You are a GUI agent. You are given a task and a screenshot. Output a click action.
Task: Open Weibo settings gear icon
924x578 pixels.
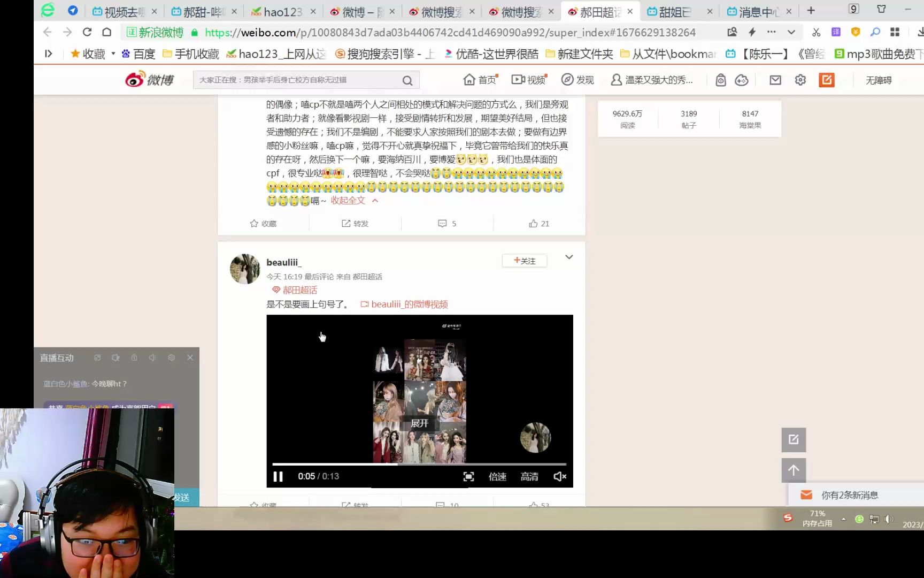(x=800, y=80)
